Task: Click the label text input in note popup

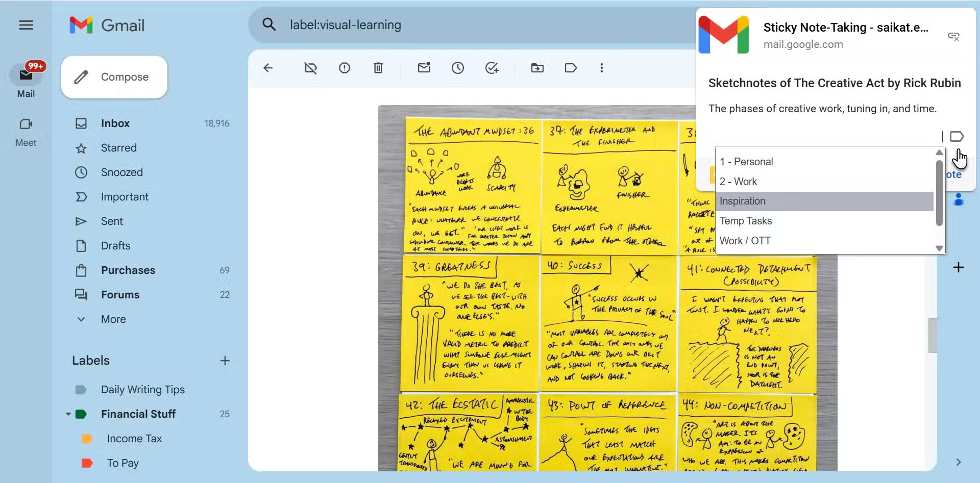Action: [826, 137]
